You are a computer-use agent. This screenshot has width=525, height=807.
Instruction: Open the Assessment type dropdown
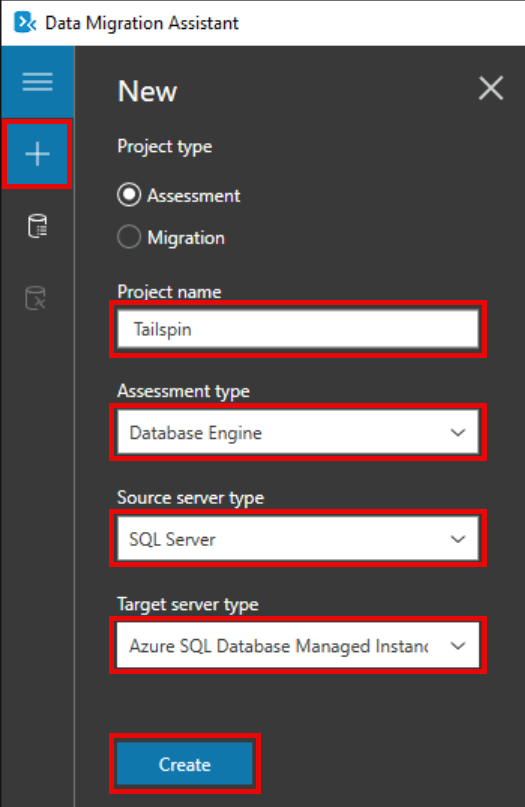pos(298,432)
